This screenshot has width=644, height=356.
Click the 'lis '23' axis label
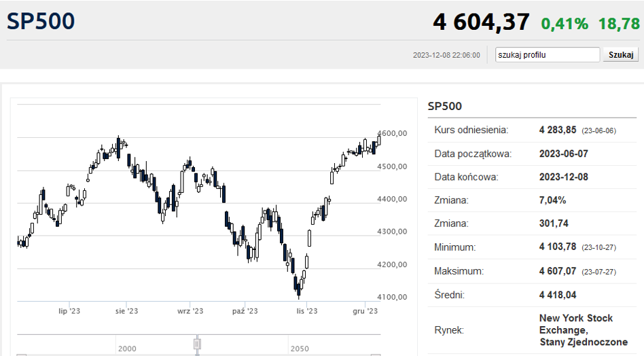[307, 311]
